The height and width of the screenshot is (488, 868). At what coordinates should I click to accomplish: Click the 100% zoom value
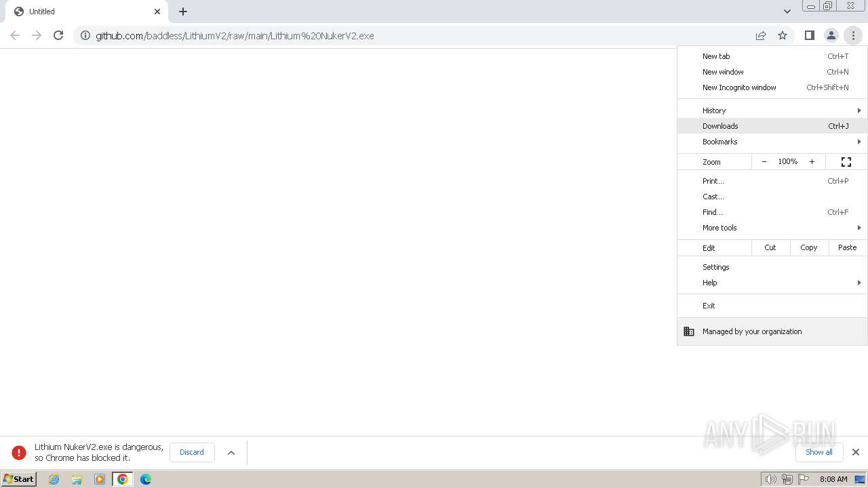click(788, 162)
